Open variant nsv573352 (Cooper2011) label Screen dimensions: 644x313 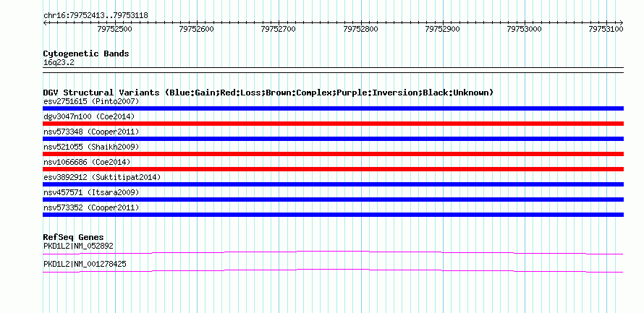pos(91,207)
